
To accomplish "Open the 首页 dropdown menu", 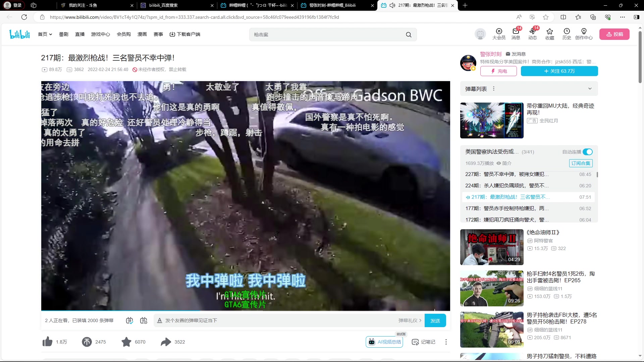I will (45, 34).
